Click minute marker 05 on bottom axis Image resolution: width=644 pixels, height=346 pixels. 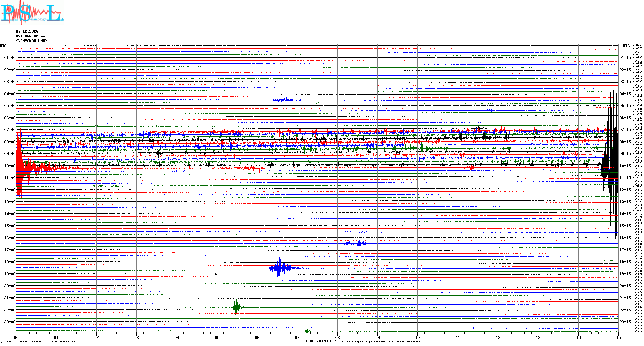[x=217, y=337]
